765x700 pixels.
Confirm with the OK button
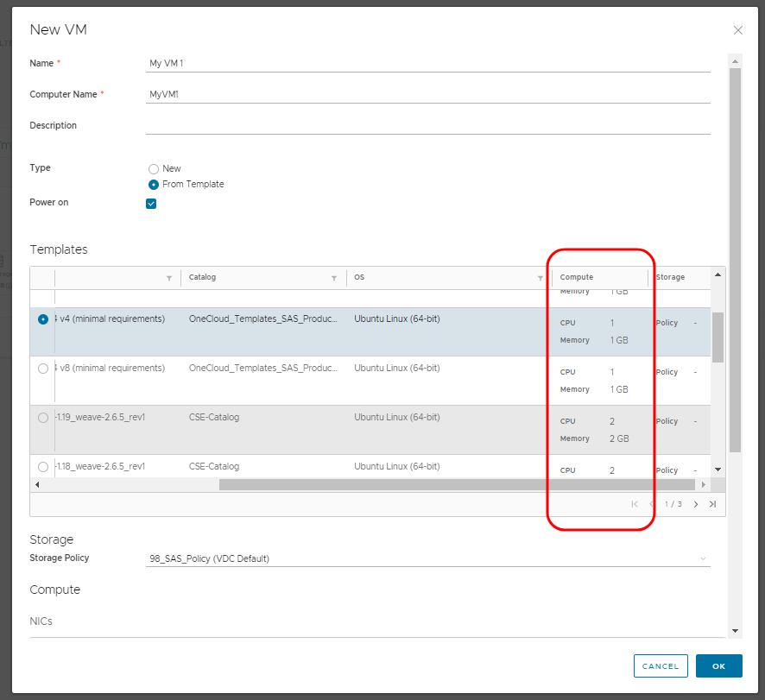click(x=718, y=666)
